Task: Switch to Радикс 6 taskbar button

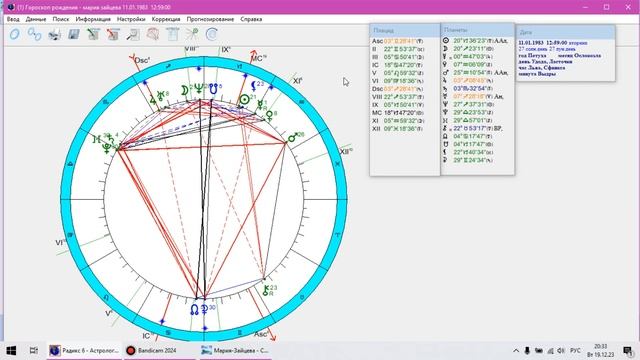Action: pos(84,351)
